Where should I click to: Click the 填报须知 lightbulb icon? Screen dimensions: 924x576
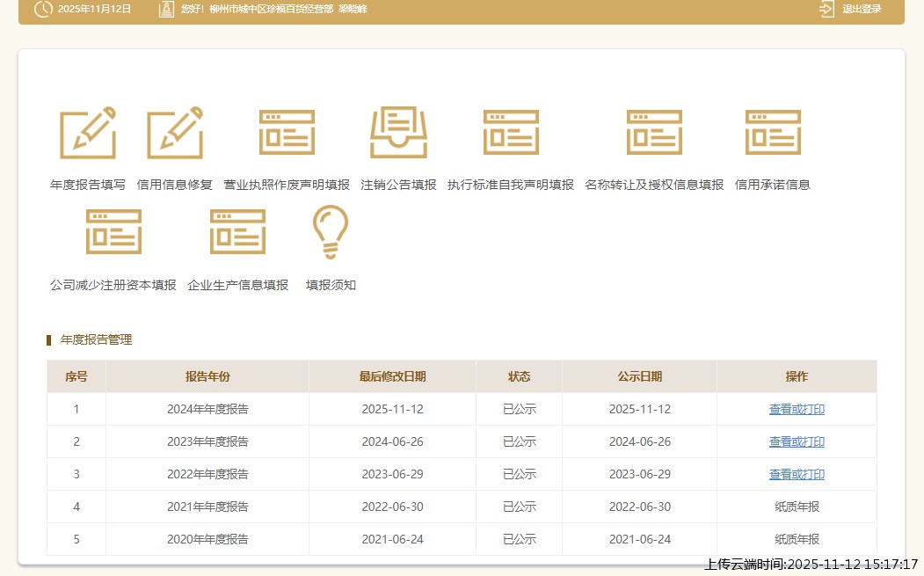pyautogui.click(x=331, y=232)
